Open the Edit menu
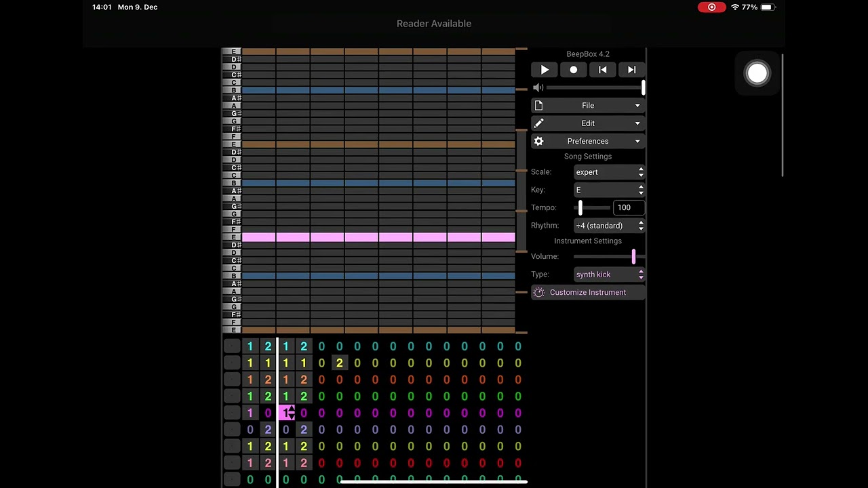Screen dimensions: 868x488 pyautogui.click(x=588, y=123)
